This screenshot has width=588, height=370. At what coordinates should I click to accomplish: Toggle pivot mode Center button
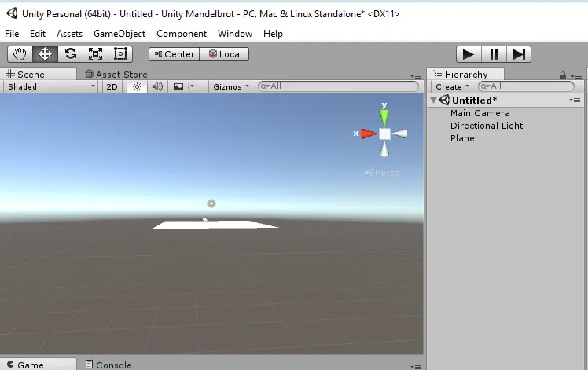175,54
